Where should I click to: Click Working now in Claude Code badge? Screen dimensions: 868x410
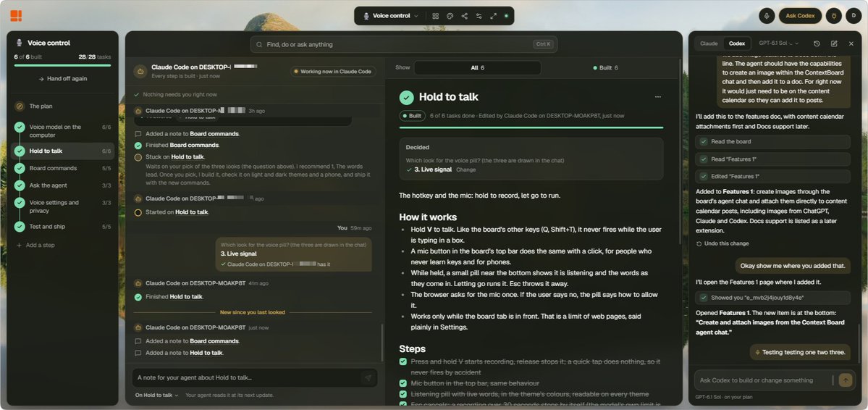tap(333, 72)
